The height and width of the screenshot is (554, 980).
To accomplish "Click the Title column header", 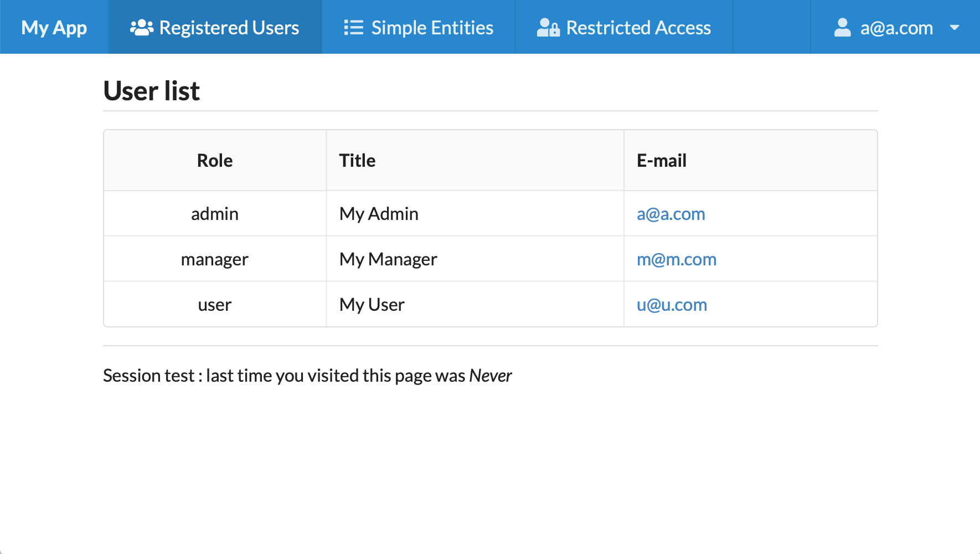I will (357, 161).
